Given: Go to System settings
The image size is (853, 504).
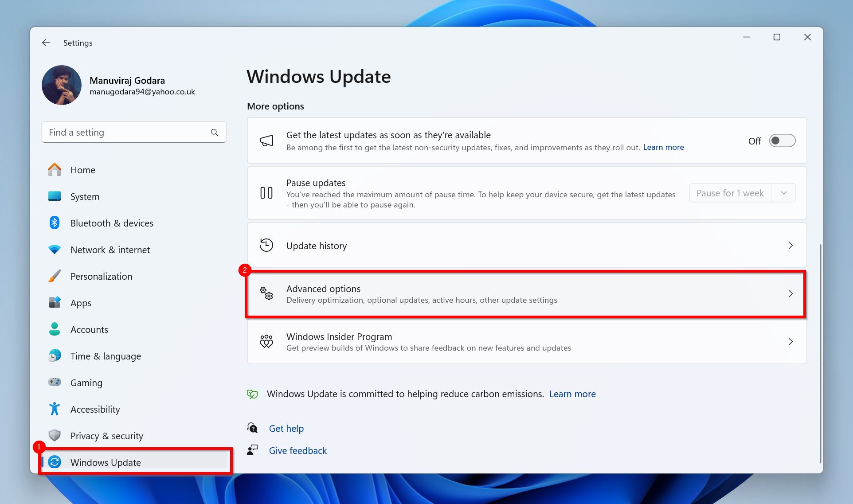Looking at the screenshot, I should pos(134,196).
